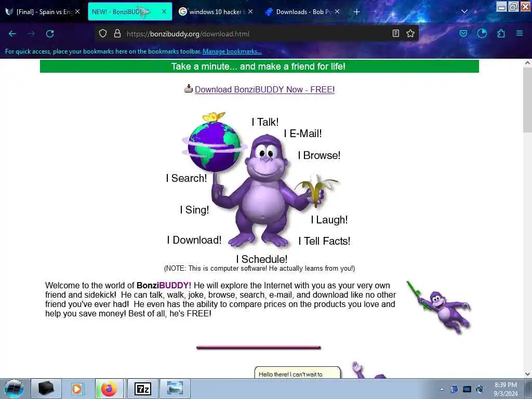532x399 pixels.
Task: Open the Manage bookmarks link
Action: pyautogui.click(x=232, y=51)
